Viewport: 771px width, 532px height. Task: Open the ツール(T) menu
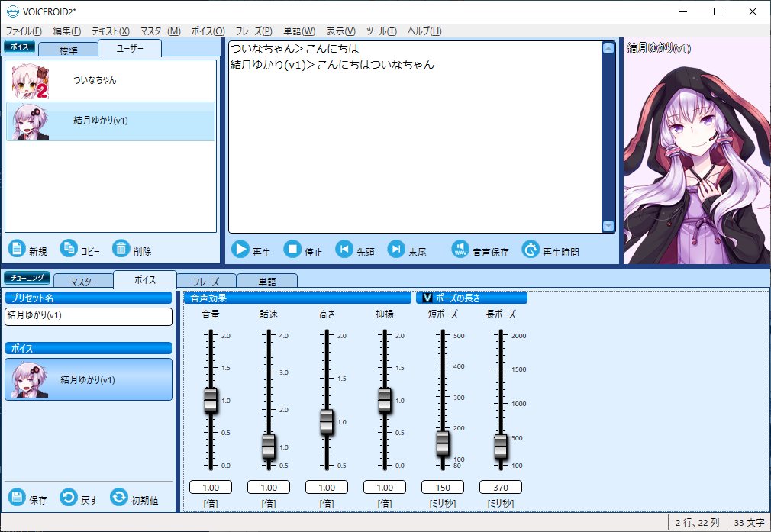click(382, 31)
